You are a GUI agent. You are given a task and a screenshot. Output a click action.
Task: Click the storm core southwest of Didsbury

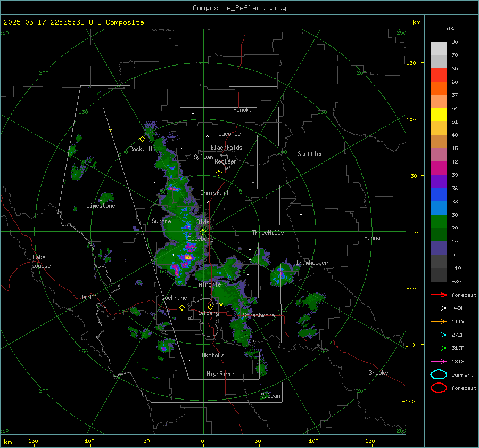[187, 257]
